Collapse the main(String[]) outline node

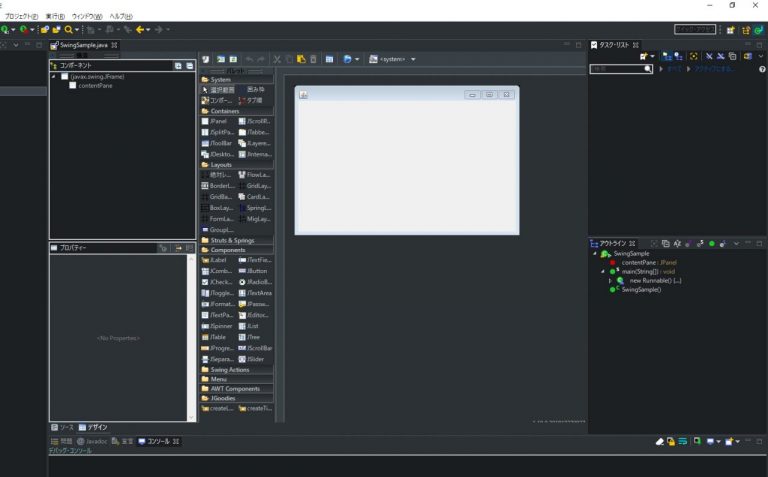coord(603,271)
